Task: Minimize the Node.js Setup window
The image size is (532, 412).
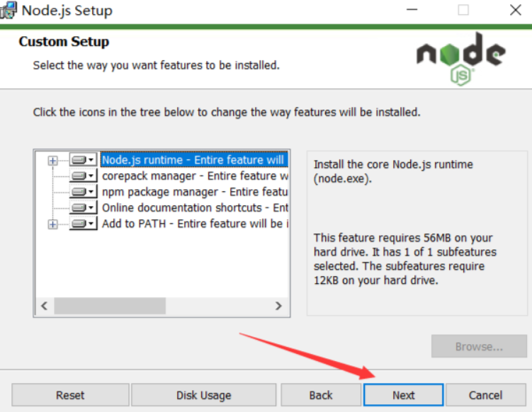Action: pyautogui.click(x=412, y=10)
